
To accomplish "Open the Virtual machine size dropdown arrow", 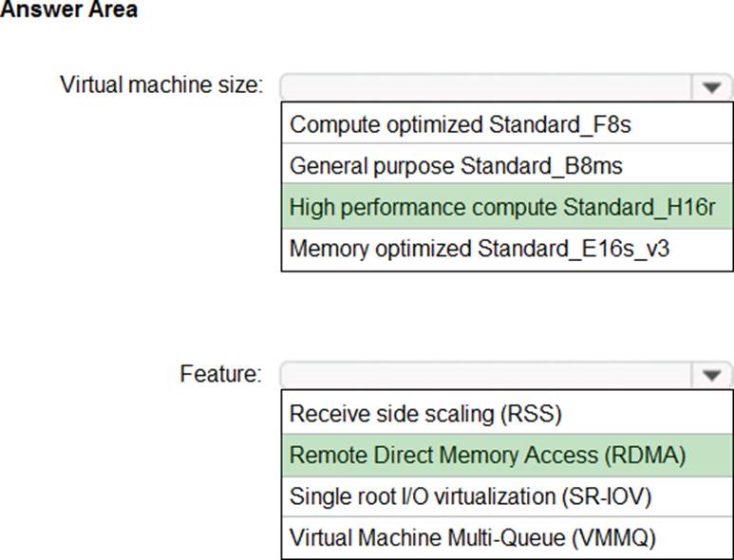I will 711,87.
